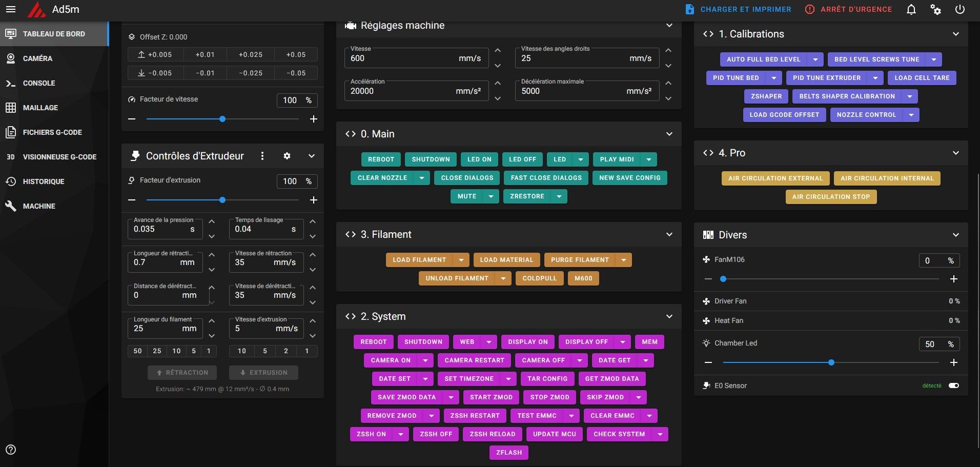Click the Chamber Led percentage field
This screenshot has height=467, width=980.
coord(939,344)
